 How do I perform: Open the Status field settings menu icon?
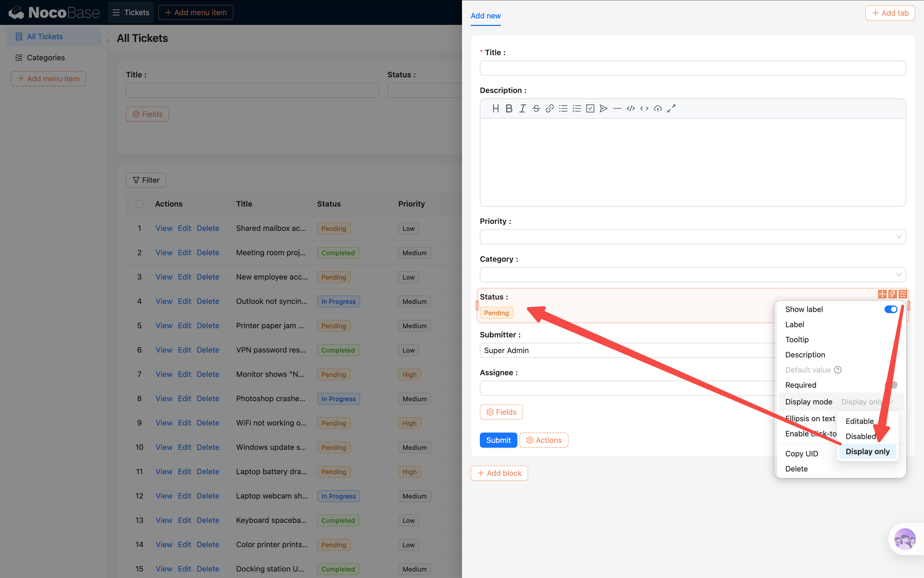(903, 294)
